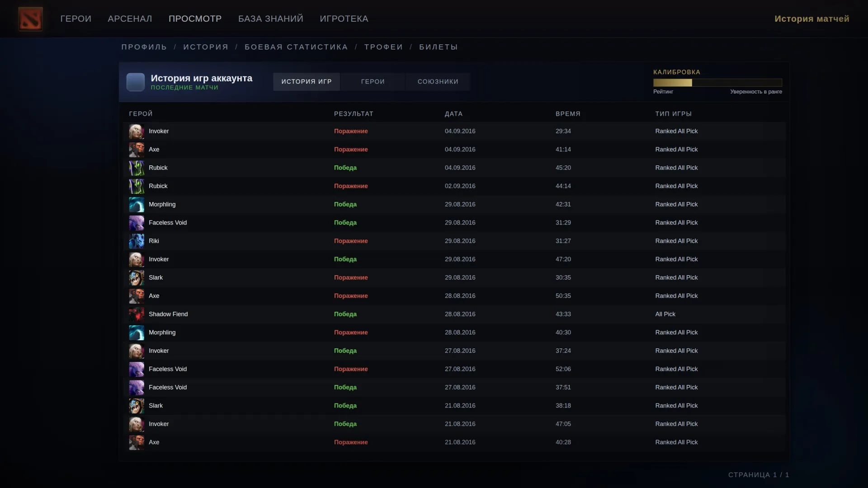Click the Dota 2 logo icon

point(30,19)
